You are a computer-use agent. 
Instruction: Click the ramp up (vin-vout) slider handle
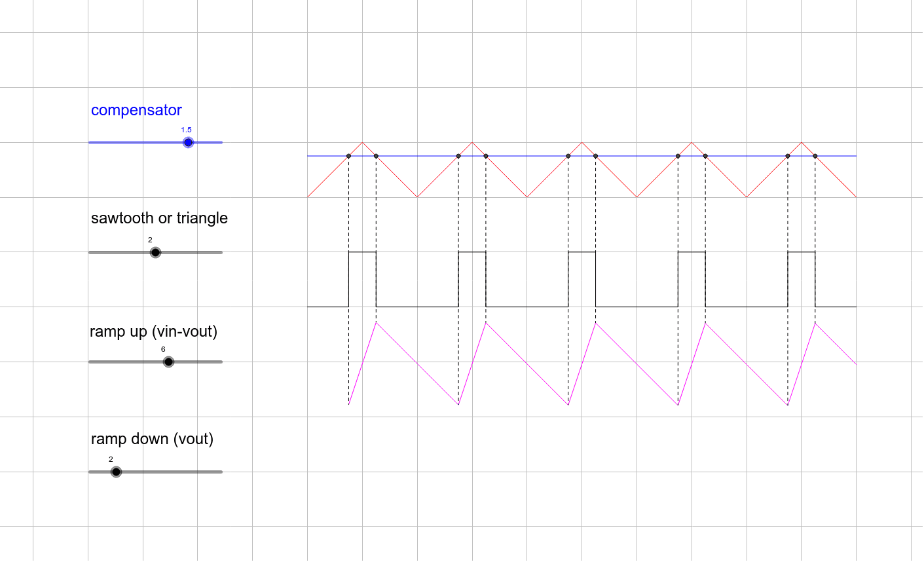168,362
